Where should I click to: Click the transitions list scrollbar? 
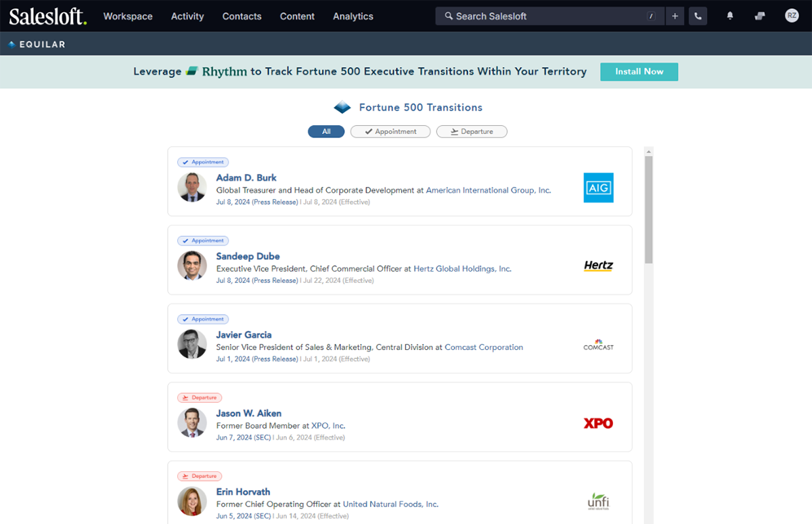pyautogui.click(x=648, y=210)
